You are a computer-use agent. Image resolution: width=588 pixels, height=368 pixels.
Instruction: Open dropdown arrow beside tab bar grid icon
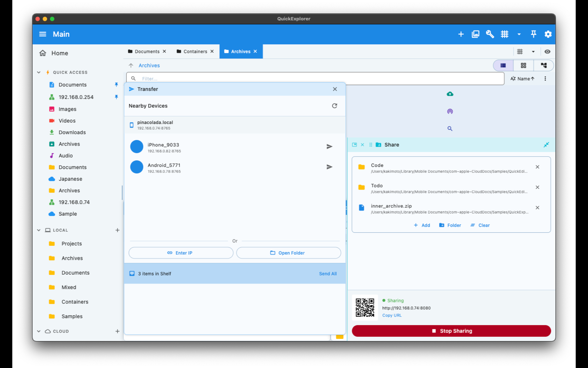[533, 52]
